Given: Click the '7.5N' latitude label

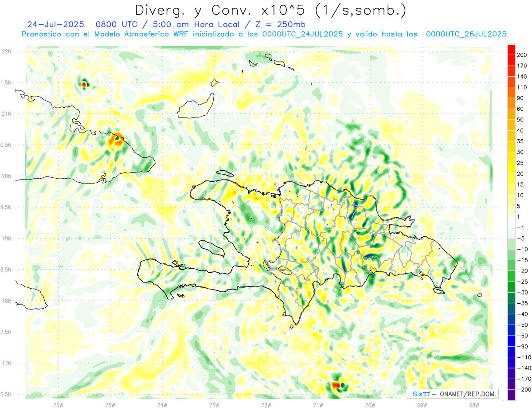Looking at the screenshot, I should (6, 332).
